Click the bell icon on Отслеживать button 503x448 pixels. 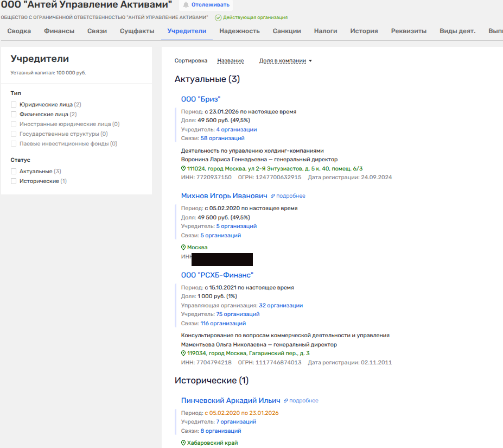[x=186, y=5]
